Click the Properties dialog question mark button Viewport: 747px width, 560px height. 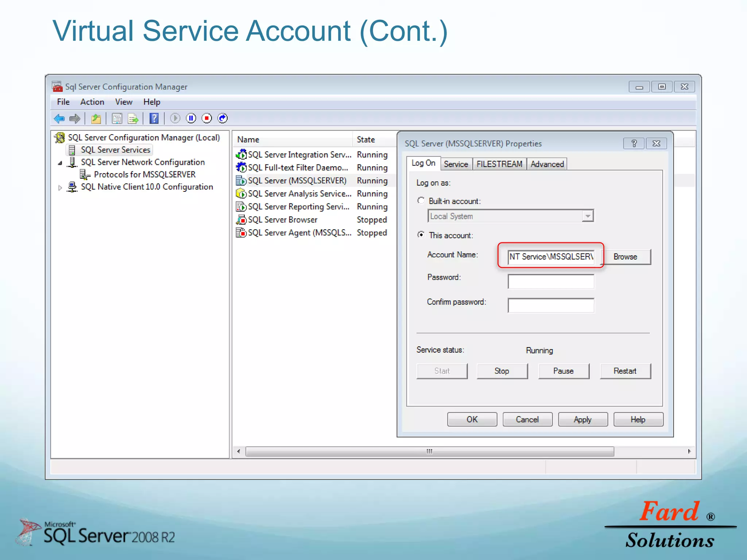[x=634, y=144]
